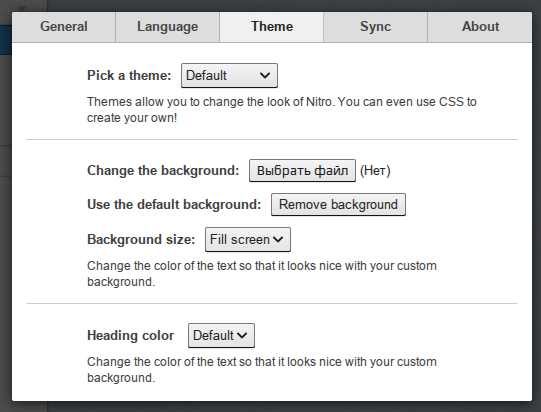Click the 'Background size:' label

[141, 239]
